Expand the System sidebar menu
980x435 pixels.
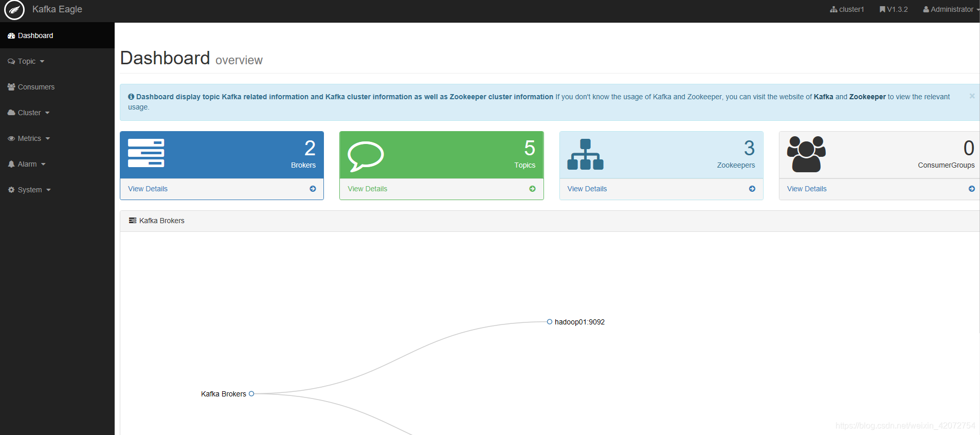[x=57, y=190]
